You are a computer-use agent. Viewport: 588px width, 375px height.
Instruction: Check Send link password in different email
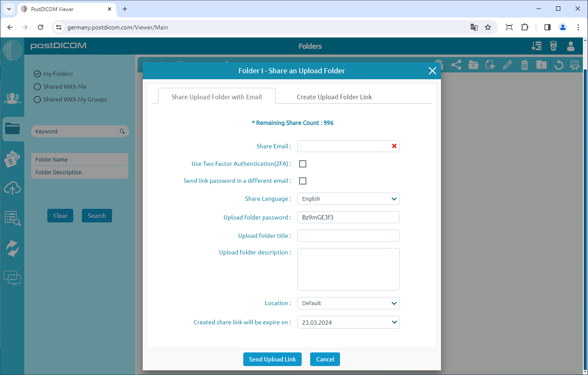303,181
